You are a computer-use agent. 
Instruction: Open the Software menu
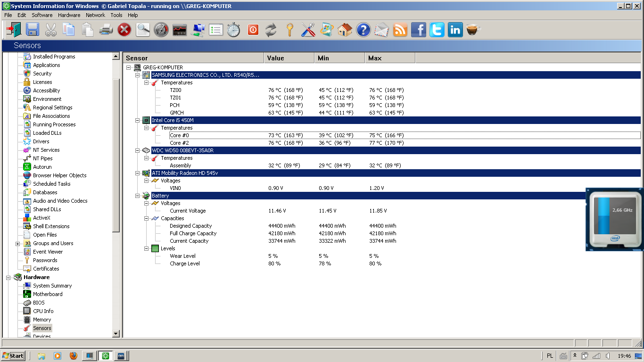pos(42,15)
